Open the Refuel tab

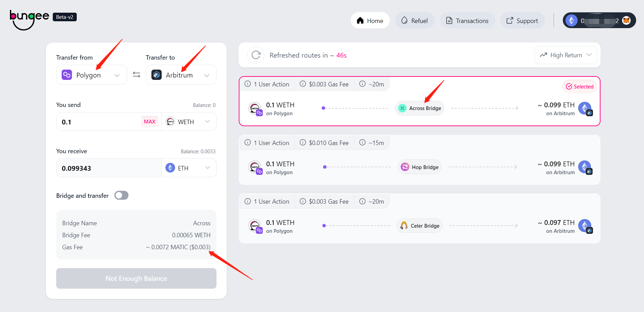click(x=414, y=21)
